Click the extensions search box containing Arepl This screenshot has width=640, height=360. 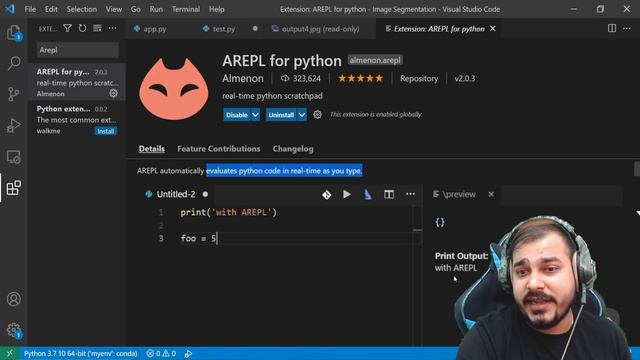coord(78,50)
